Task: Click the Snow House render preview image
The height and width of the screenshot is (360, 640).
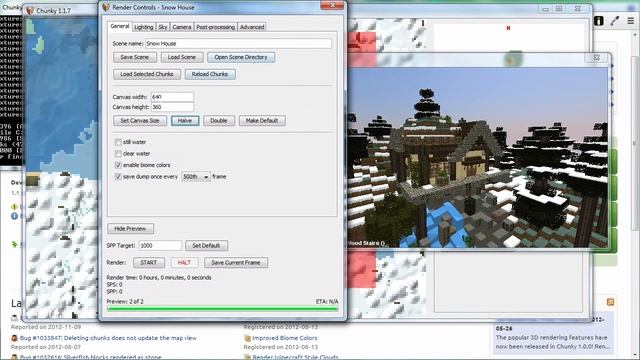Action: pos(477,157)
